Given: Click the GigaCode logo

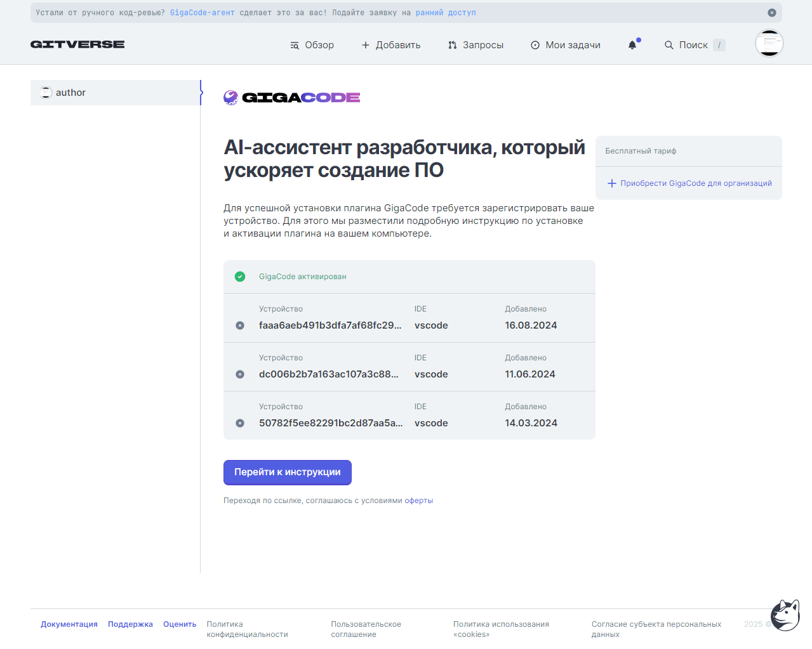Looking at the screenshot, I should click(292, 97).
